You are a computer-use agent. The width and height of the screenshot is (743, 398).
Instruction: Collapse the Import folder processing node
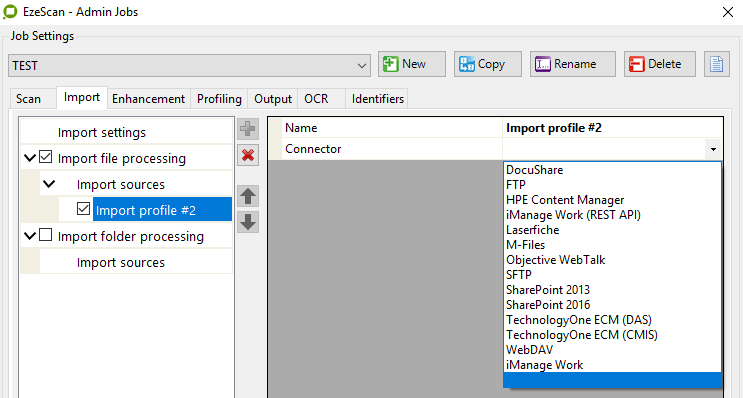pos(30,235)
